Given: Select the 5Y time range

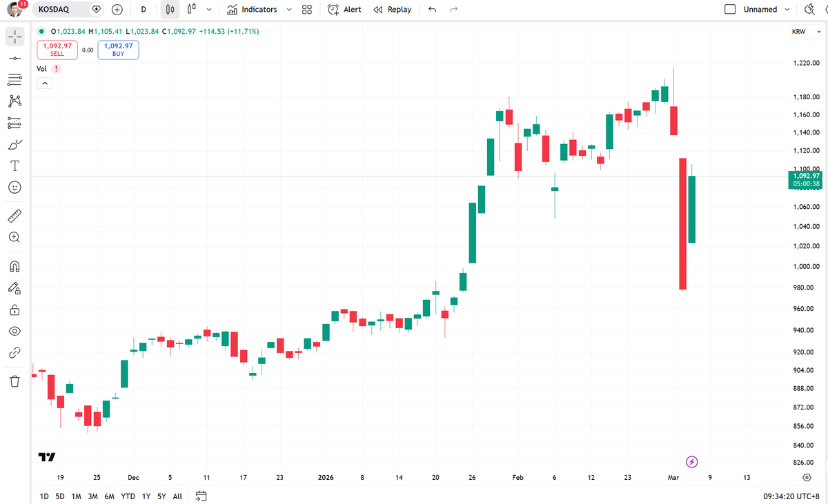Looking at the screenshot, I should click(x=161, y=496).
